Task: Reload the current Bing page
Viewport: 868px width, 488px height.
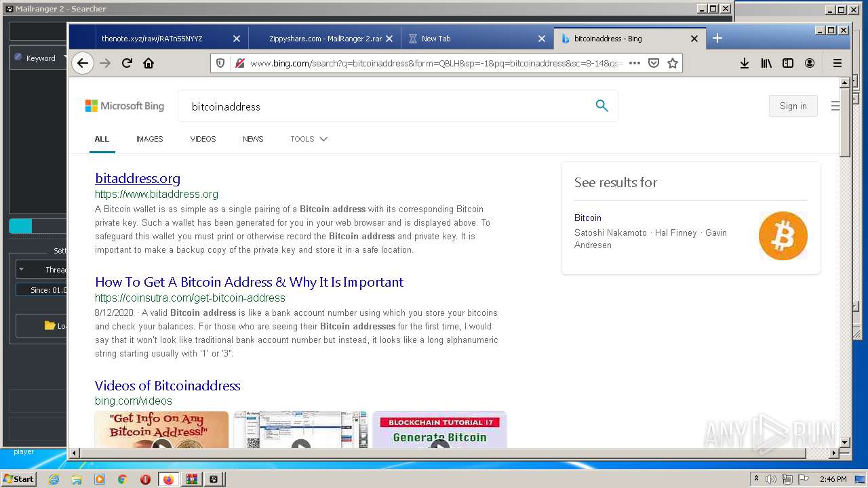Action: click(x=127, y=63)
